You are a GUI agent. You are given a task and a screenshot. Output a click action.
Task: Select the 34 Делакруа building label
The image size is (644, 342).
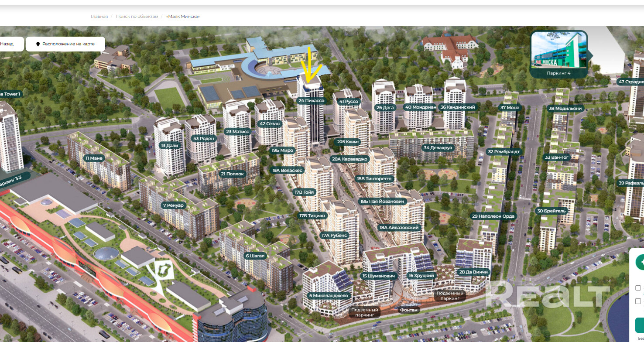[438, 147]
